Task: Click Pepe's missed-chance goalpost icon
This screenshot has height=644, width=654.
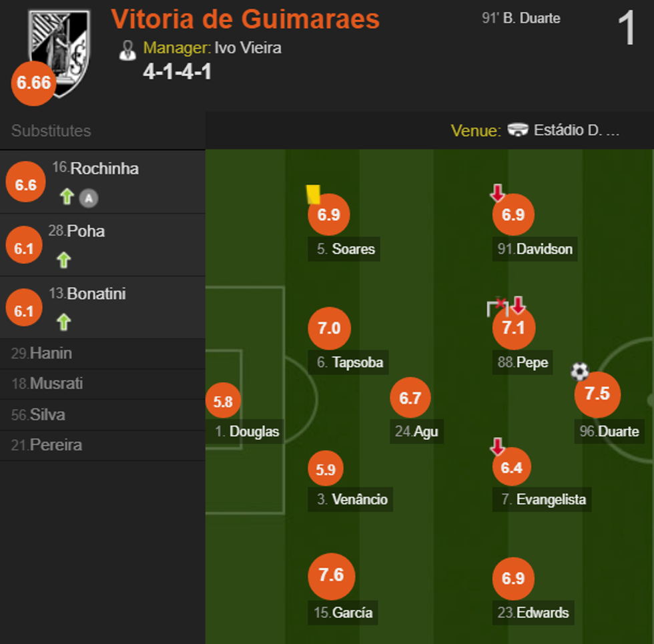Action: tap(497, 307)
